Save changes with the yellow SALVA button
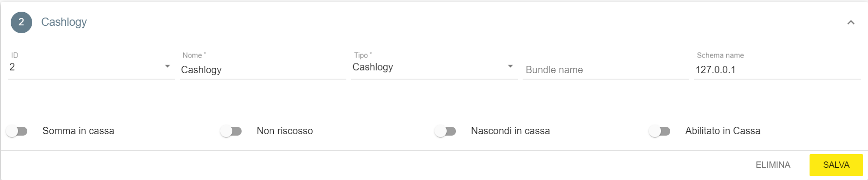This screenshot has width=868, height=180. click(836, 165)
